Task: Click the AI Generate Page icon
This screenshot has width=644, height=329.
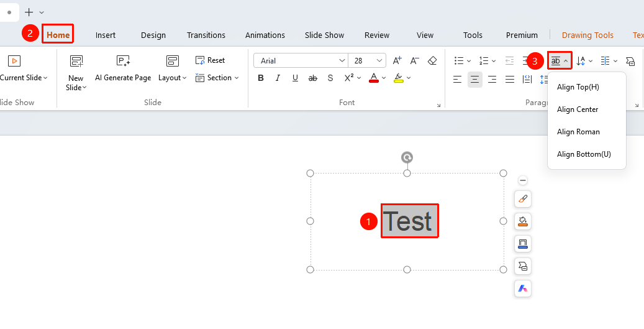Action: pyautogui.click(x=123, y=62)
